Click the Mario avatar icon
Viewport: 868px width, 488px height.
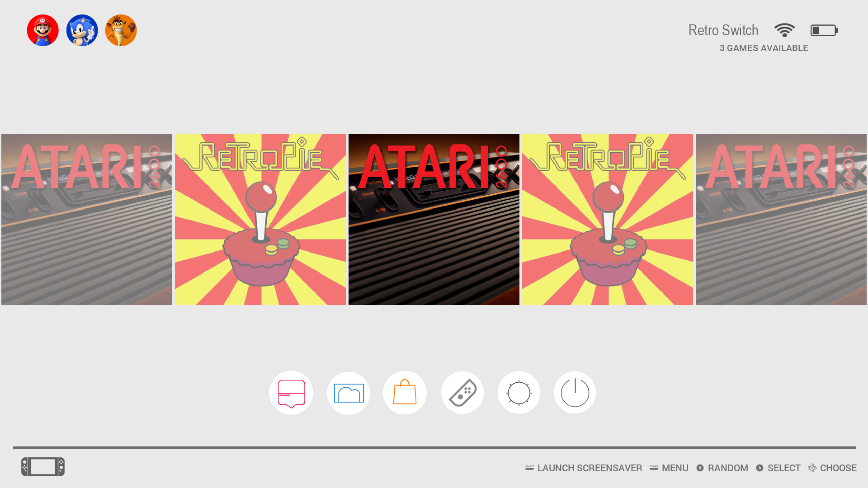(x=42, y=30)
